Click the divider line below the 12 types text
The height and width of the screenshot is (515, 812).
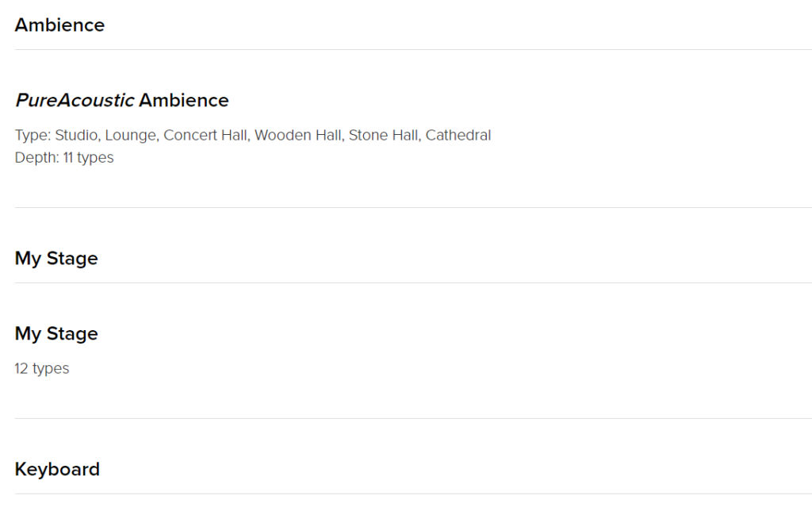pyautogui.click(x=413, y=419)
